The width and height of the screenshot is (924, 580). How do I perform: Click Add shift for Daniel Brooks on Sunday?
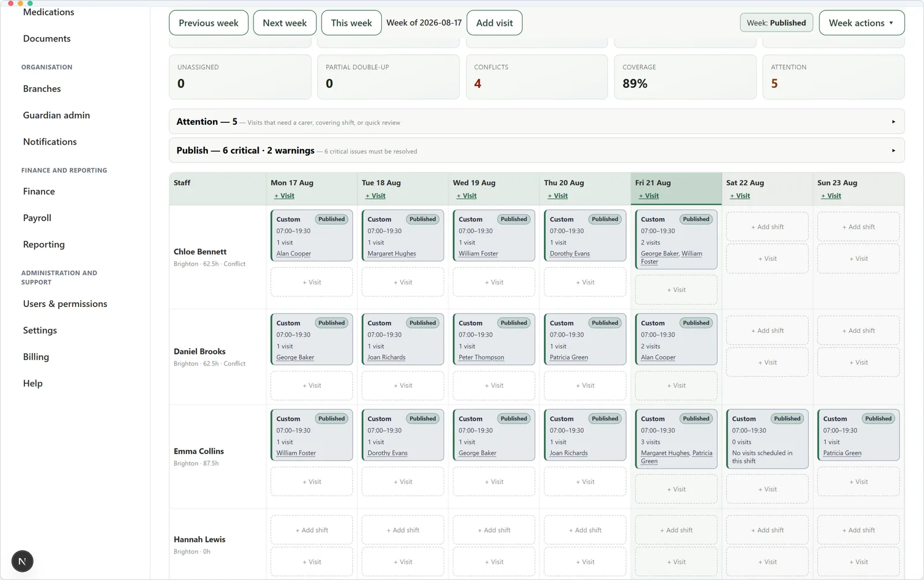click(x=858, y=331)
